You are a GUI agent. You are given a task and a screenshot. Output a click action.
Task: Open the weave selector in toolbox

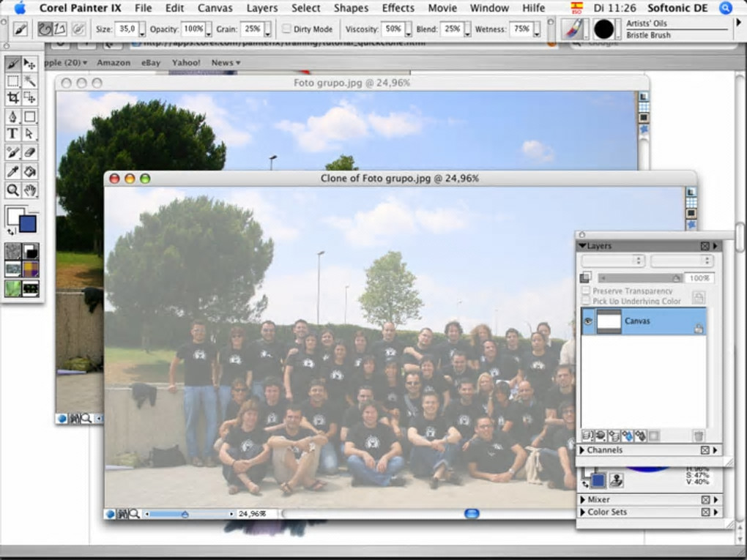(31, 269)
